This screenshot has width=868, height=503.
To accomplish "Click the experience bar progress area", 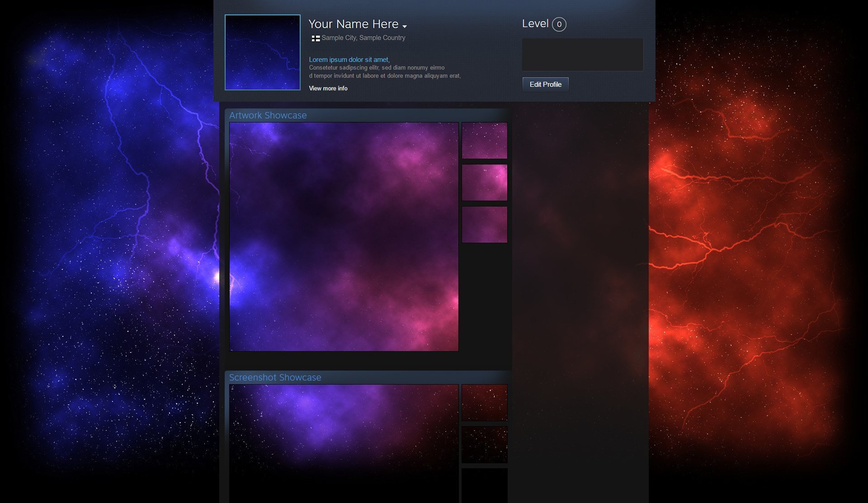I will [582, 54].
